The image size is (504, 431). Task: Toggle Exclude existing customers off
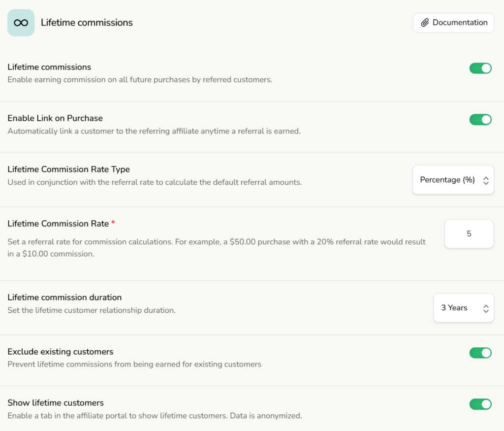480,353
